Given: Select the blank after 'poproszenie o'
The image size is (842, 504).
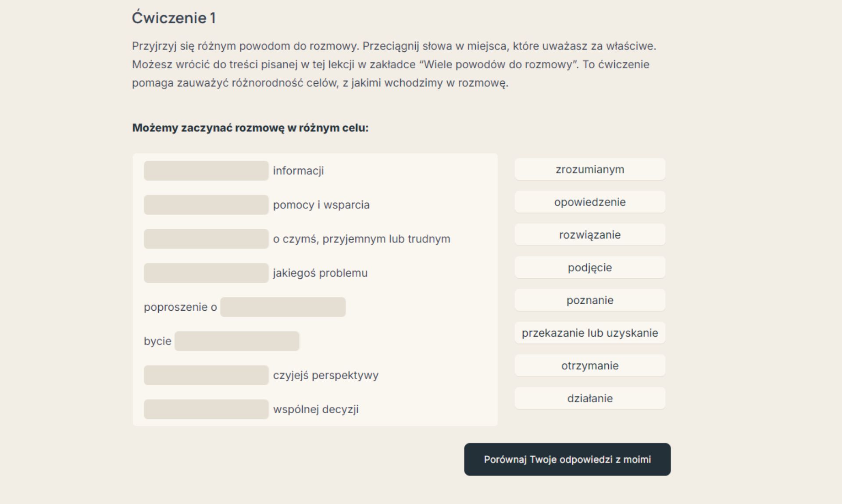Looking at the screenshot, I should (x=283, y=307).
